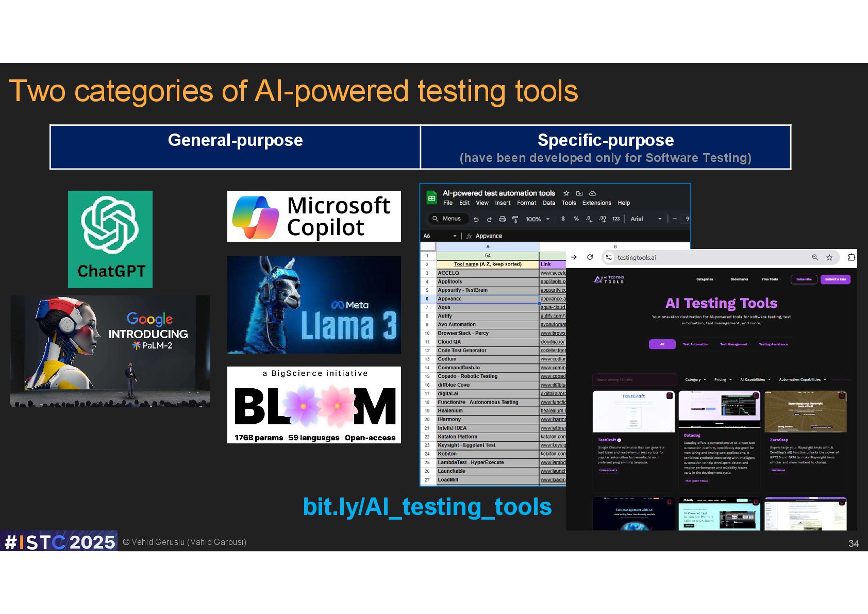Click the decrease decimal places icon
Image resolution: width=868 pixels, height=614 pixels.
589,219
